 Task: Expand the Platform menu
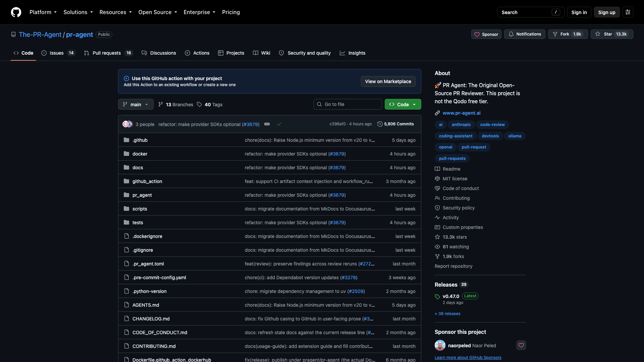[x=43, y=12]
